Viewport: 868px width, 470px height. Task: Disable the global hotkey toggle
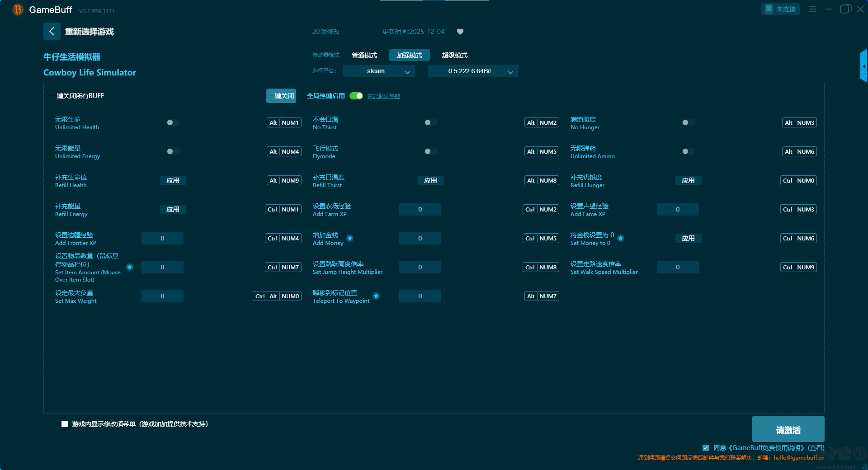pos(356,96)
